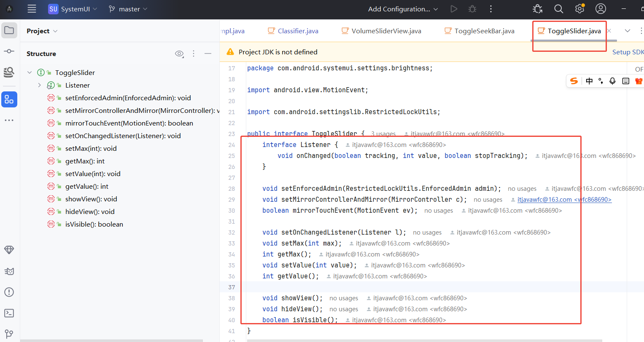Collapse the ToggleSlider structure node
The image size is (644, 342).
(30, 72)
